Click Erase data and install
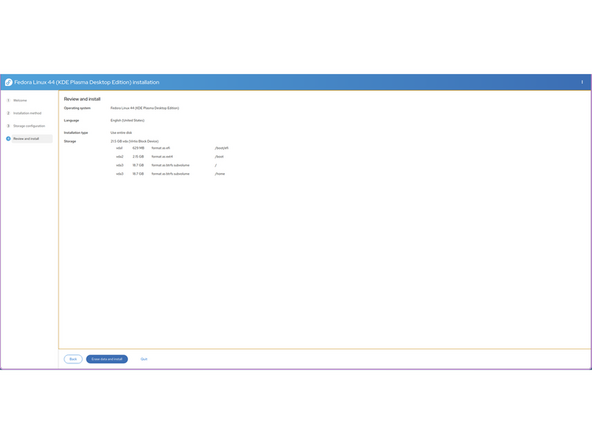The height and width of the screenshot is (444, 592). pos(107,359)
